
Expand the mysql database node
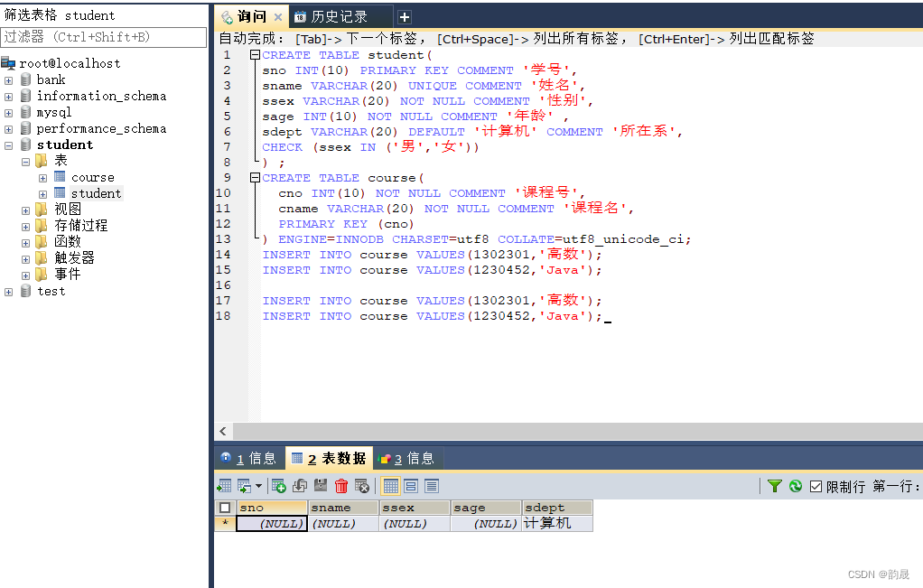[x=9, y=112]
